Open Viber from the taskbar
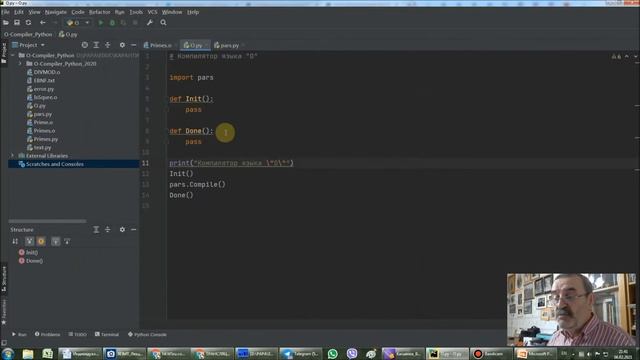 point(352,353)
